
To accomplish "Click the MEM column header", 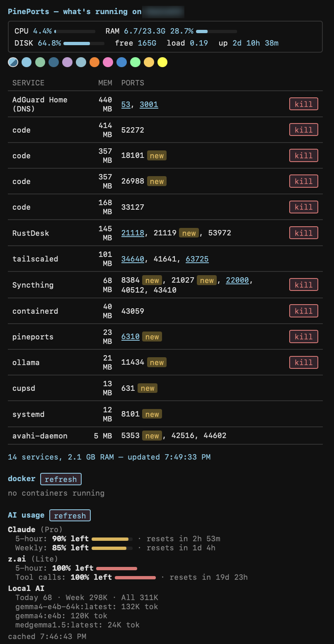I will click(105, 83).
